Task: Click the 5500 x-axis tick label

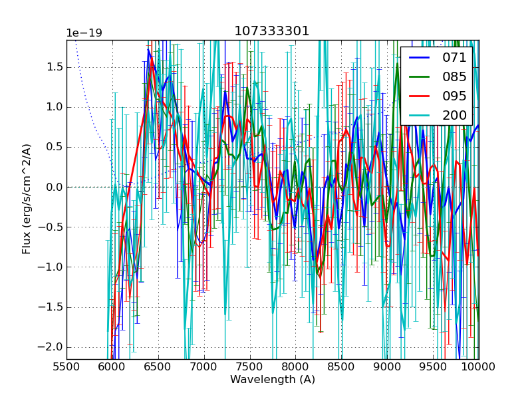Action: point(66,366)
